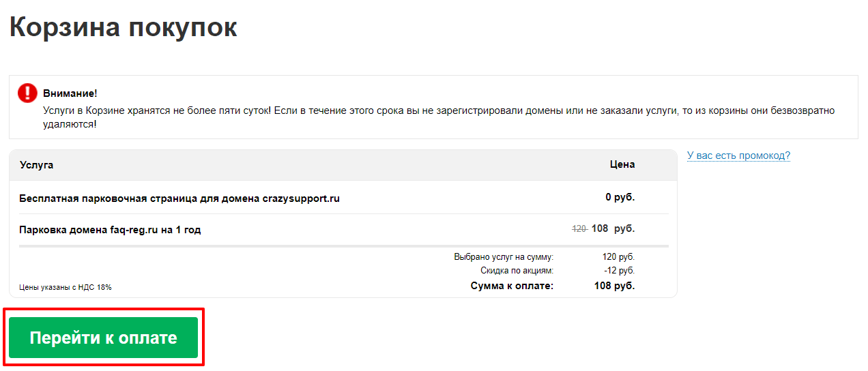Select the crazysupport.ru free parking page row
Screen dimensions: 868x371
(343, 198)
